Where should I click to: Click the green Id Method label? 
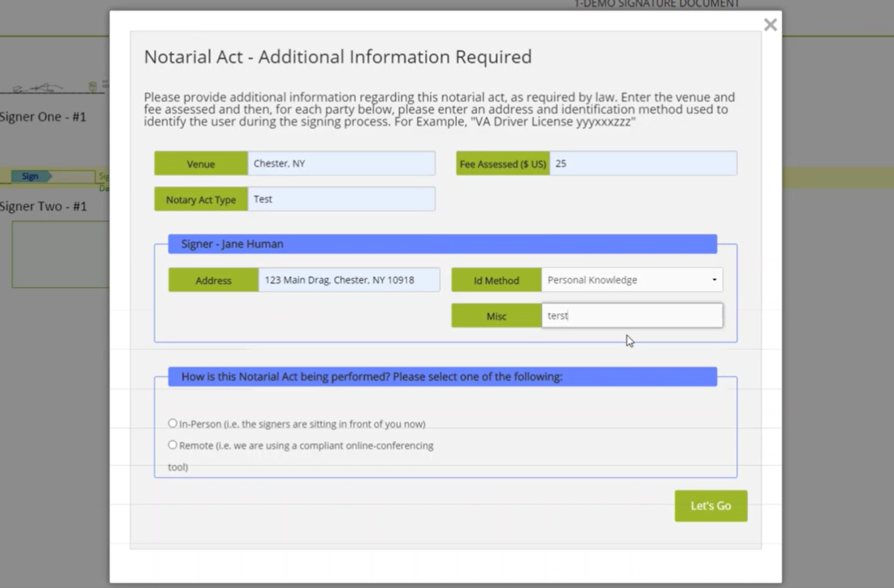(x=496, y=280)
